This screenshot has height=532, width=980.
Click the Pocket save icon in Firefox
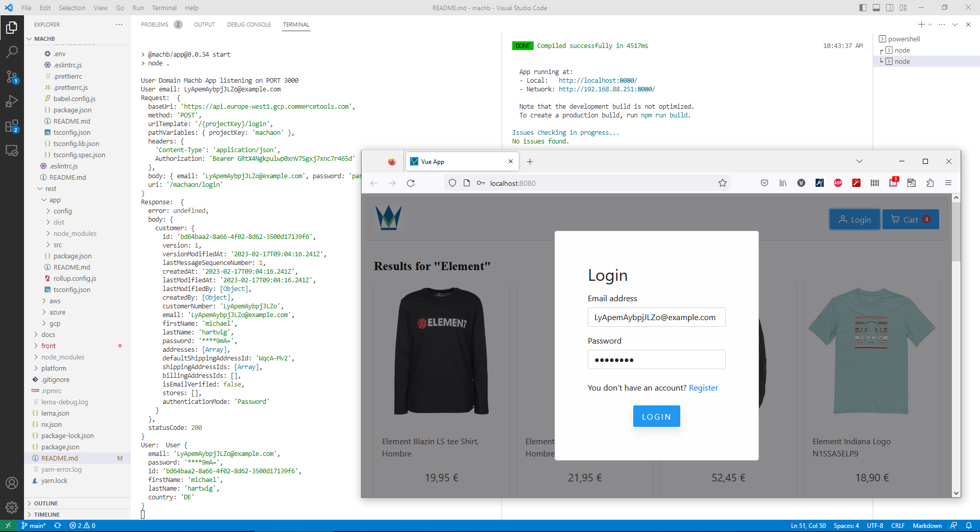tap(764, 183)
